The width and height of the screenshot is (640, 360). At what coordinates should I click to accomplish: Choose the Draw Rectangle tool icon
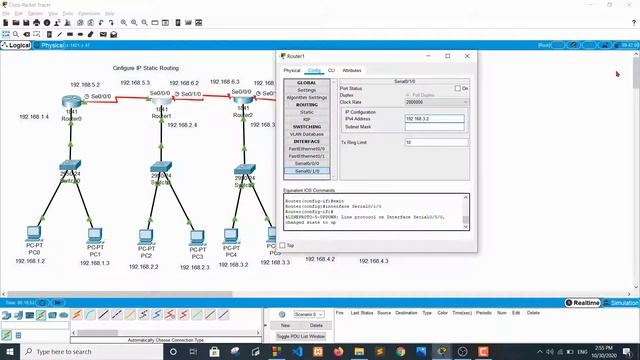coord(70,34)
